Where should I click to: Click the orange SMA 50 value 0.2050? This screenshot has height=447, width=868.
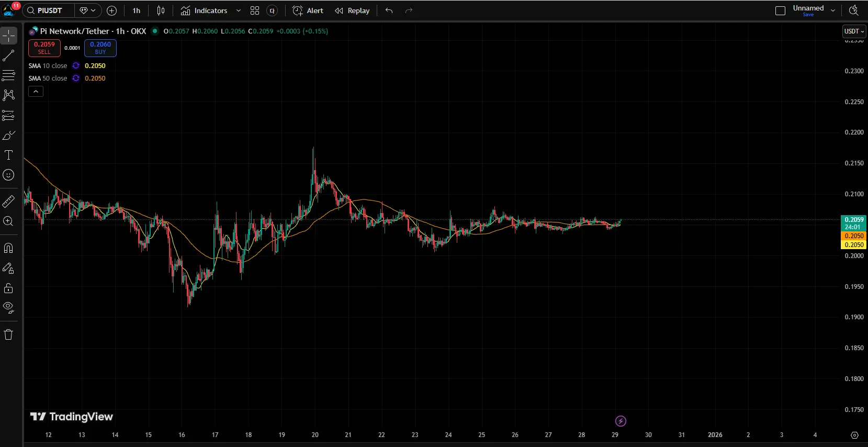click(95, 78)
